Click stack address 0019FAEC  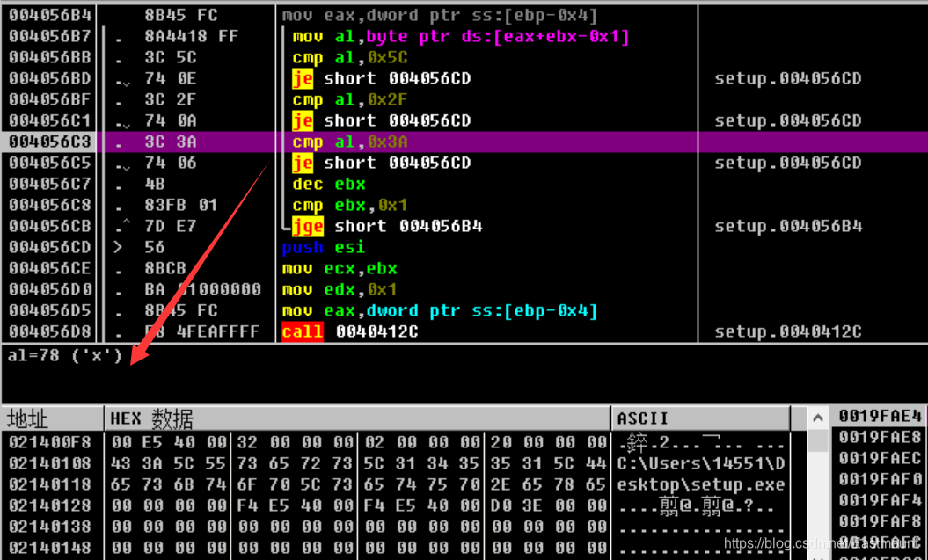pos(881,458)
